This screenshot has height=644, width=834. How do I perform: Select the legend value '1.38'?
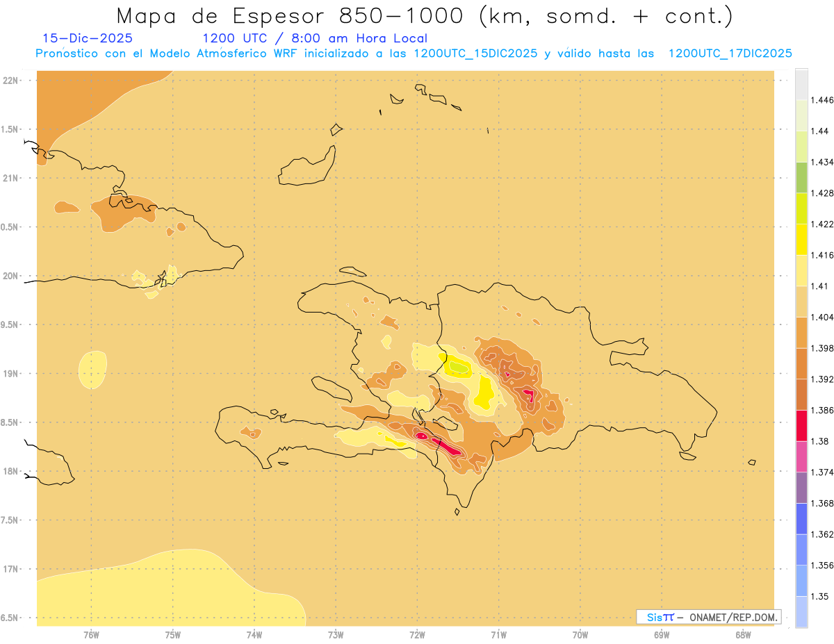point(819,441)
